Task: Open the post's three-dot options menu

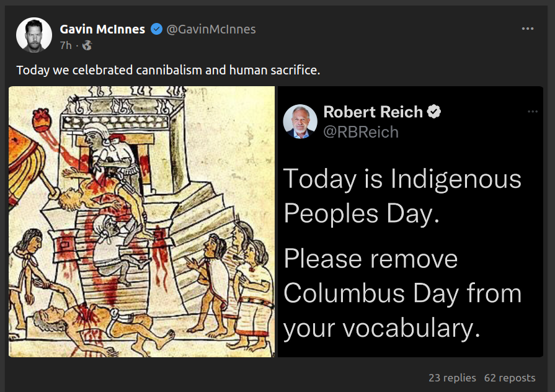Action: click(x=528, y=29)
